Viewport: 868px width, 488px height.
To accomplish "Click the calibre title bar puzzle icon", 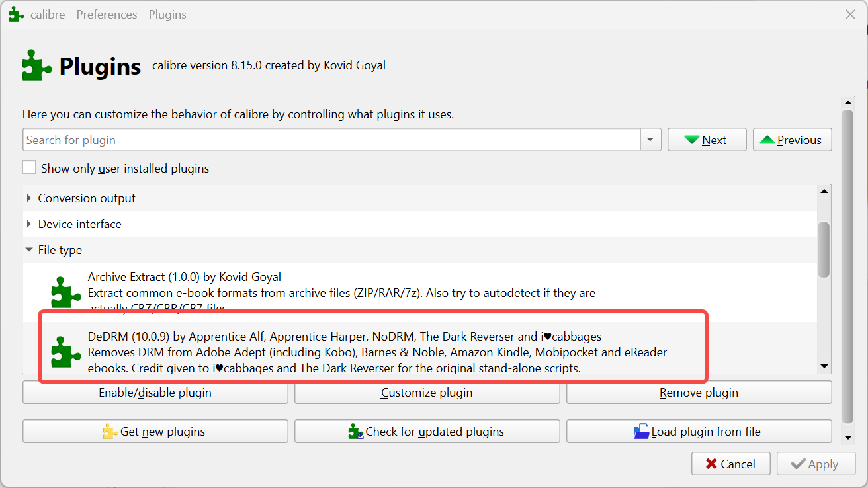I will 17,14.
